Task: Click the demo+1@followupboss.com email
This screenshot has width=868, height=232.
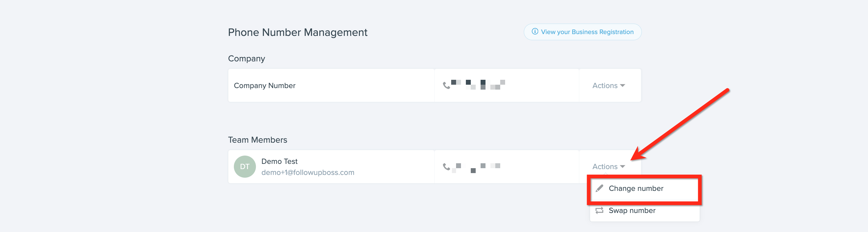Action: point(308,172)
